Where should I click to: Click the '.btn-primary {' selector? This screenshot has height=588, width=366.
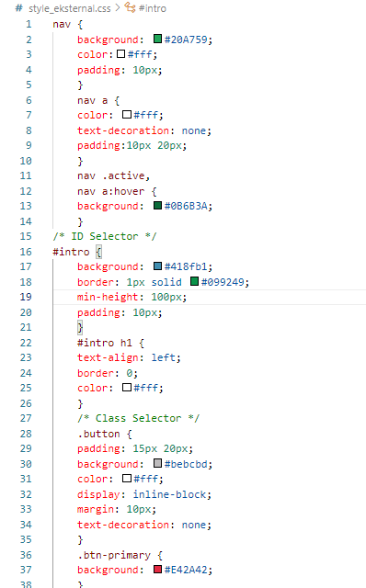pyautogui.click(x=120, y=555)
